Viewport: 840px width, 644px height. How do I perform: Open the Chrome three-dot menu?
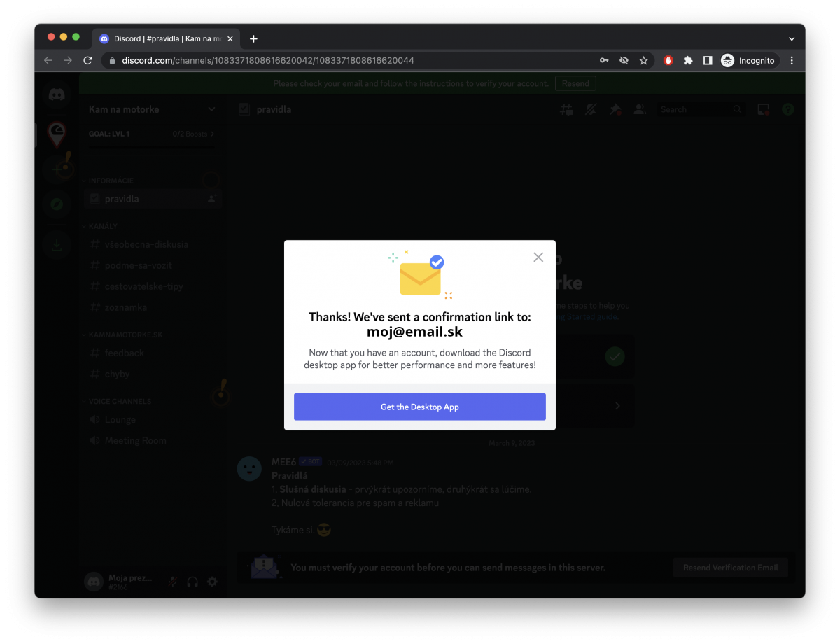[792, 60]
